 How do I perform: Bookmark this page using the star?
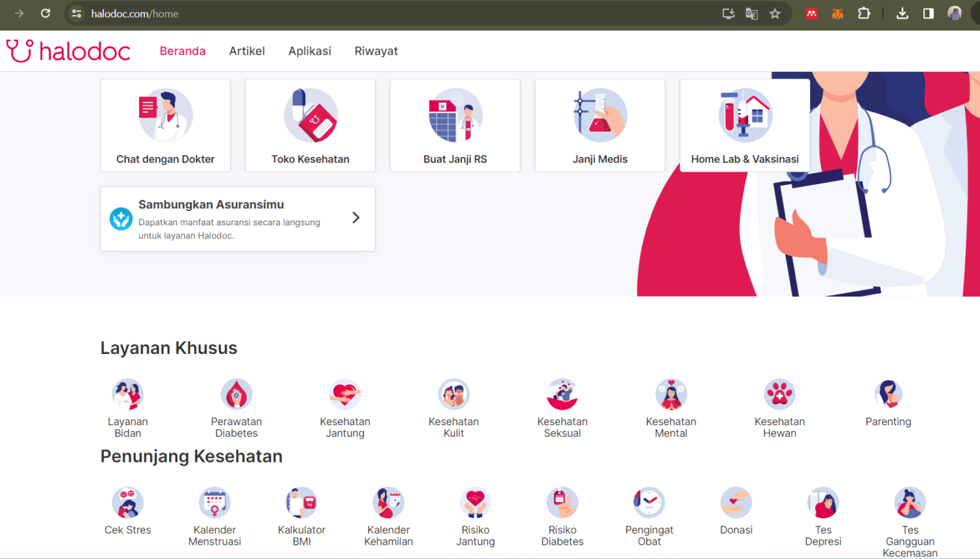[x=776, y=13]
